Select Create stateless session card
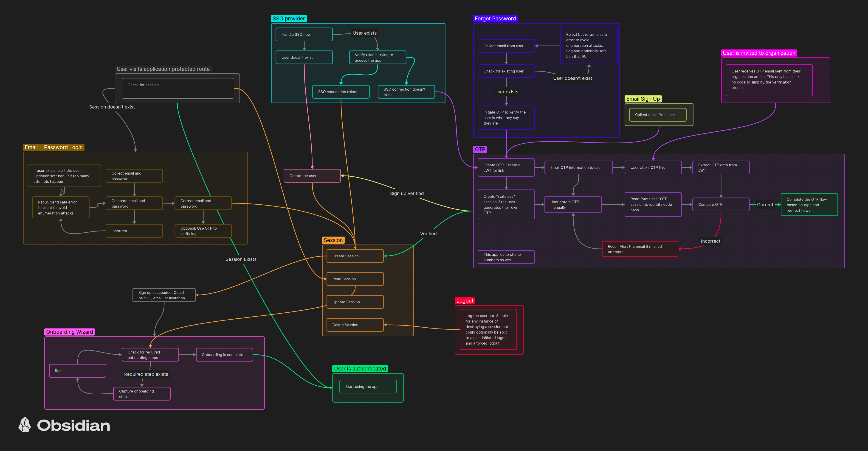The image size is (868, 451). click(x=506, y=204)
